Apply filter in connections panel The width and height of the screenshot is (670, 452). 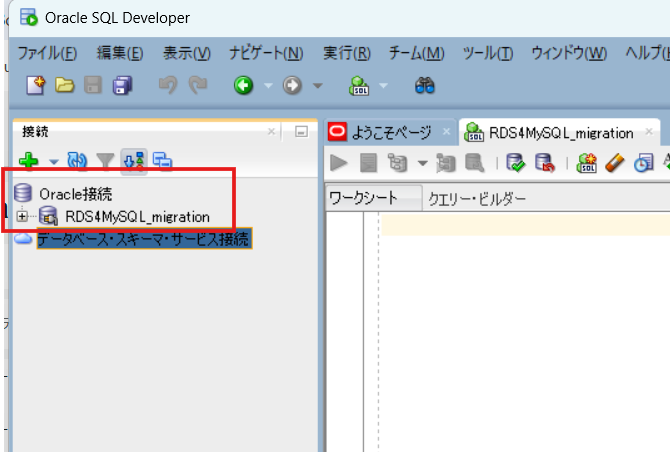click(105, 161)
